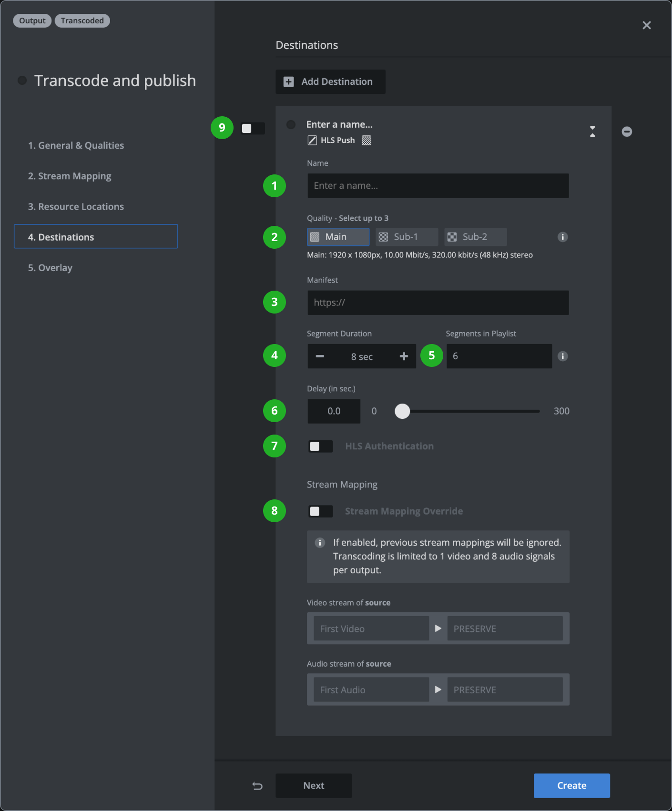Increase segment duration with plus icon
This screenshot has width=672, height=811.
point(404,356)
